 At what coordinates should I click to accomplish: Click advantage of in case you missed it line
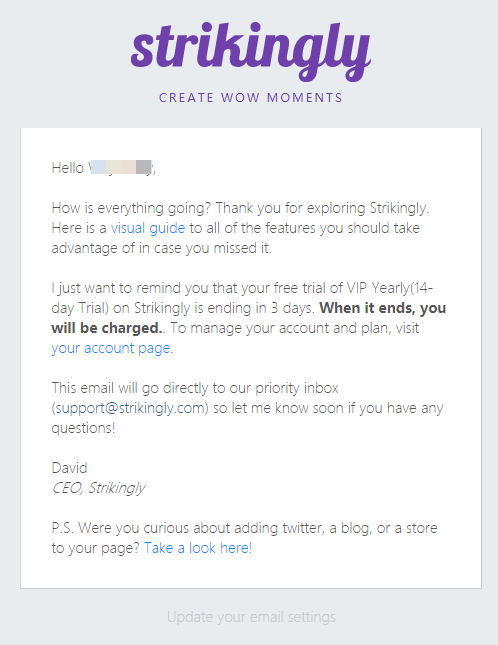(x=161, y=248)
